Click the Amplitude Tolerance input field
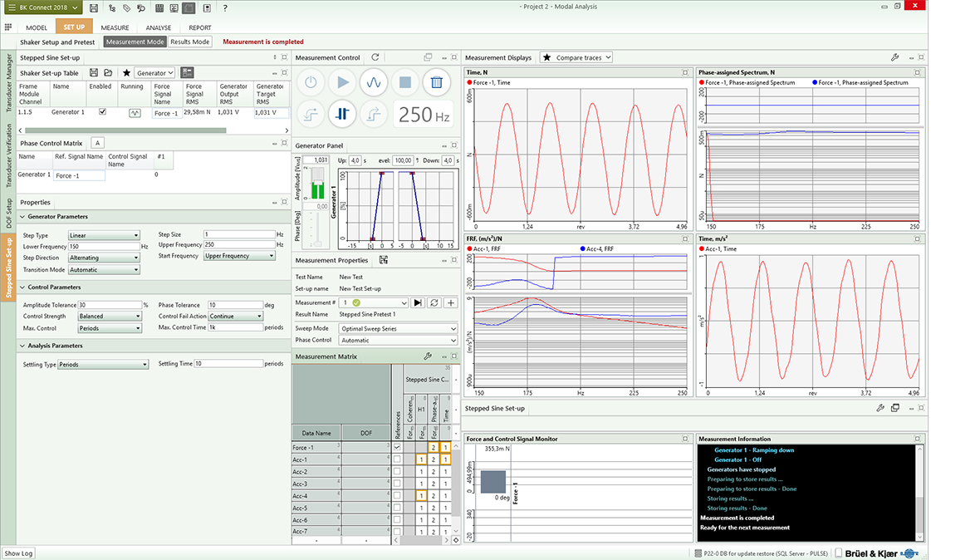This screenshot has height=560, width=980. pos(109,305)
